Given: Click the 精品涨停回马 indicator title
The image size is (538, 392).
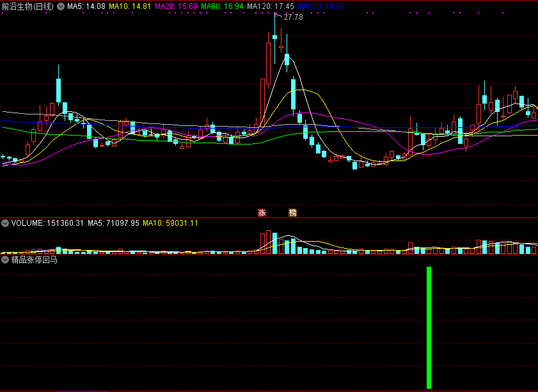Looking at the screenshot, I should click(x=35, y=260).
